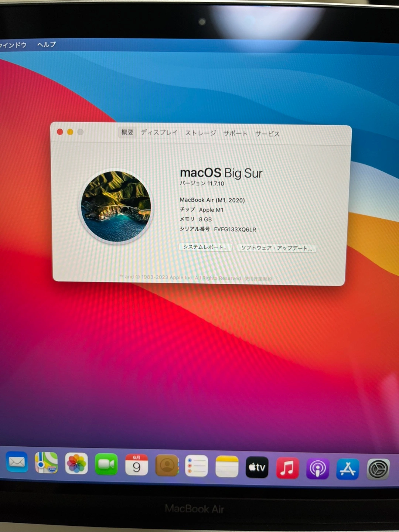The image size is (399, 532).
Task: Open the App Store icon
Action: 348,469
